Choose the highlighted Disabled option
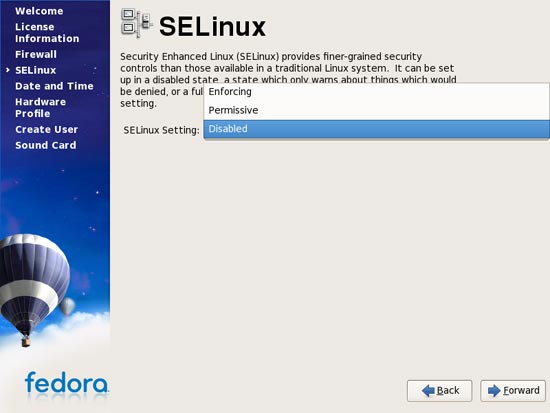The width and height of the screenshot is (550, 413). pyautogui.click(x=376, y=129)
